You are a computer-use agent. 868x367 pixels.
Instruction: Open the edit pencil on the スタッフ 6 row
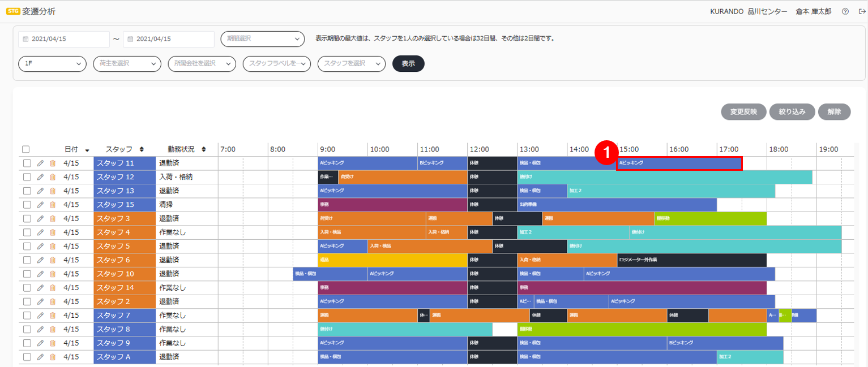click(40, 260)
